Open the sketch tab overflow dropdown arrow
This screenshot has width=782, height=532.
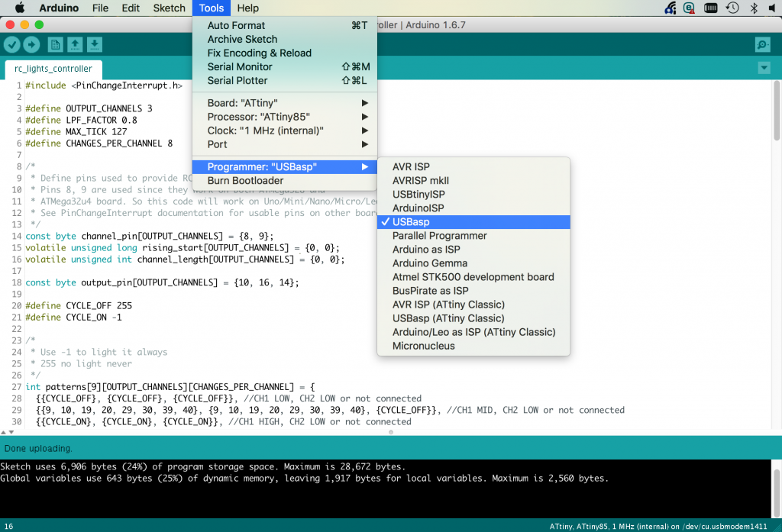[x=764, y=68]
